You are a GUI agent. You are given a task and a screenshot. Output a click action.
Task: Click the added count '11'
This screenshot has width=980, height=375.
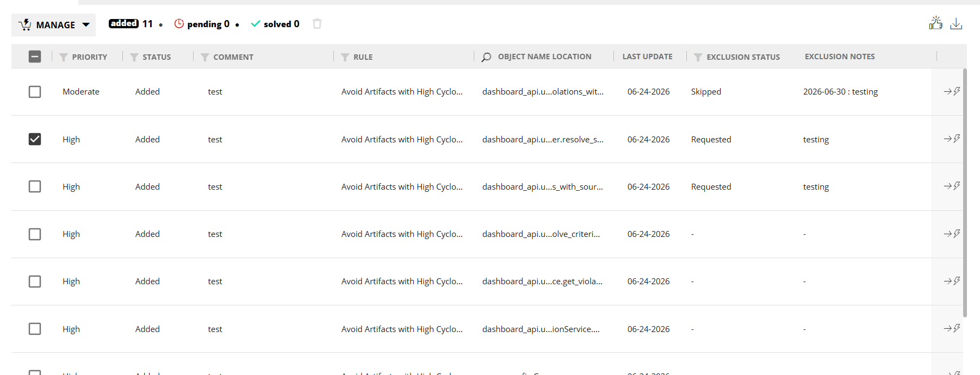pyautogui.click(x=147, y=24)
